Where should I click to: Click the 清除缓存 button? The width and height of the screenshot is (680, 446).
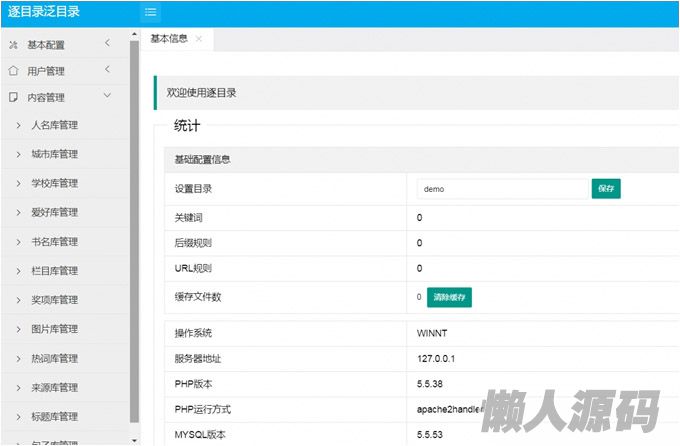pyautogui.click(x=449, y=297)
